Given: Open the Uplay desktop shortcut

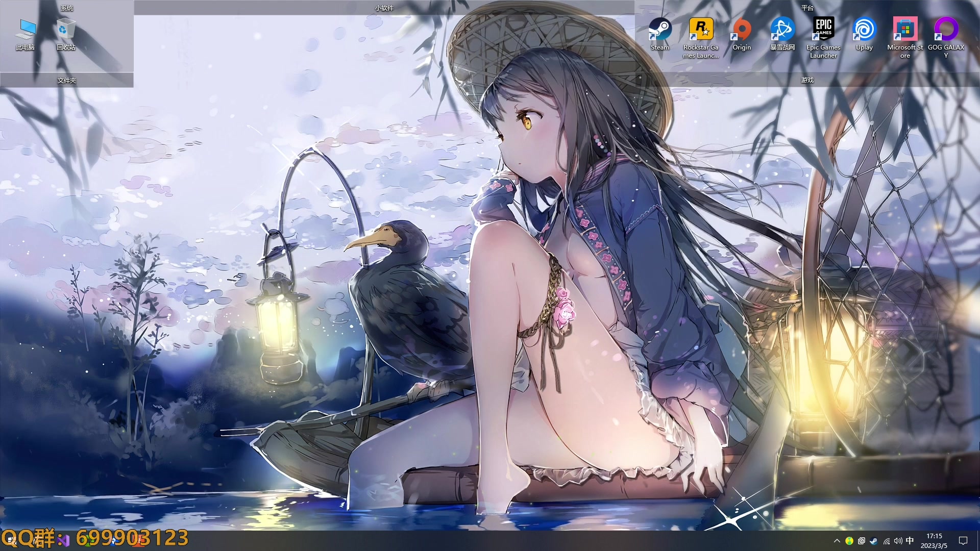Looking at the screenshot, I should tap(864, 30).
